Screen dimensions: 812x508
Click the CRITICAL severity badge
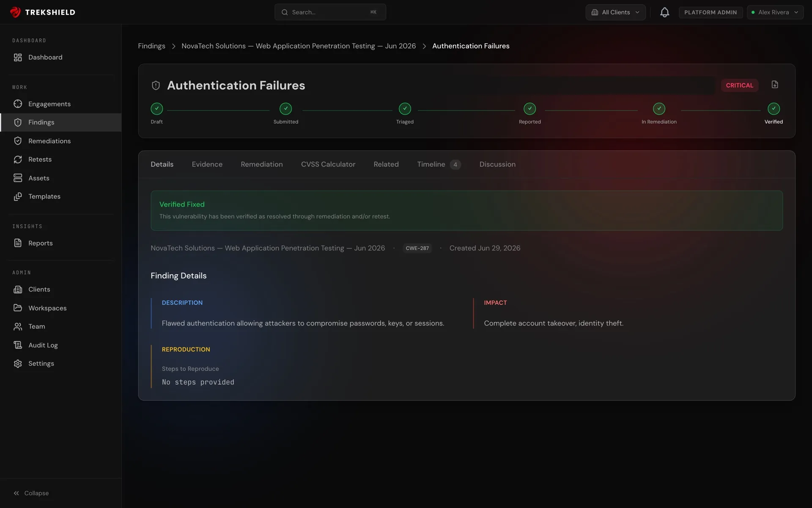(x=739, y=85)
